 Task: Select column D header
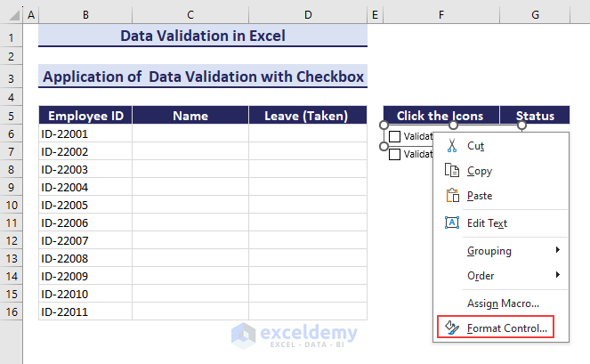[307, 16]
